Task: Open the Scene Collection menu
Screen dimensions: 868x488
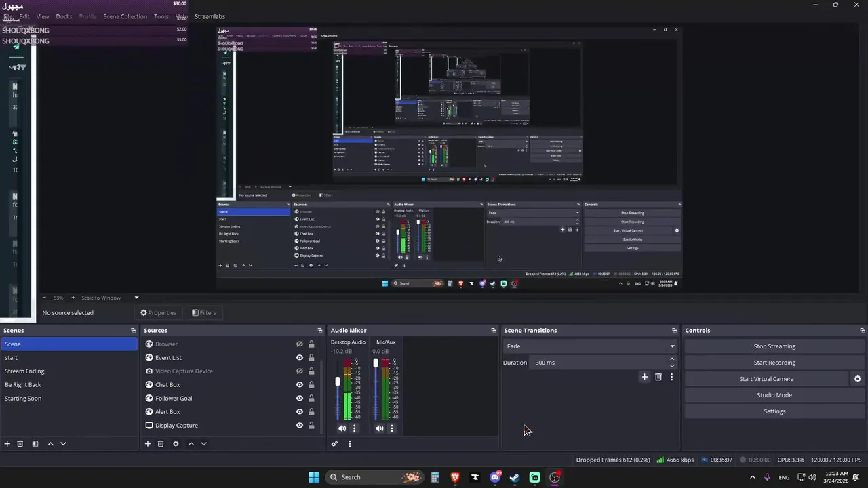Action: pos(125,16)
